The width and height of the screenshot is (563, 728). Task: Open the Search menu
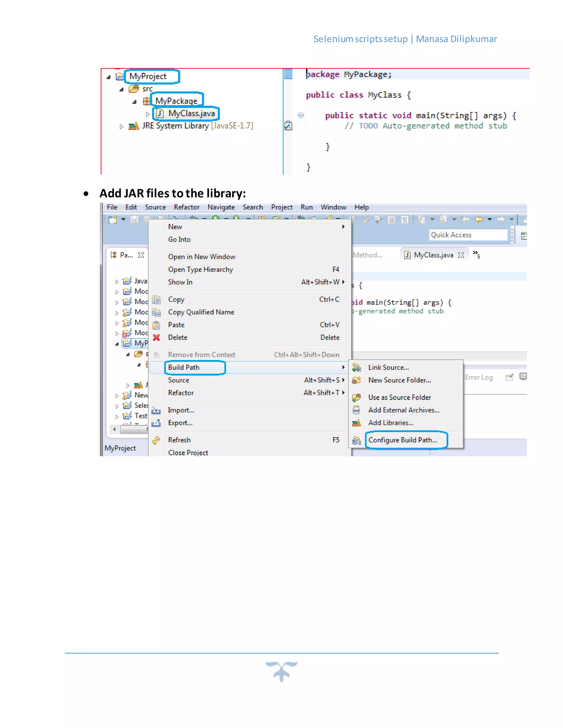click(x=253, y=207)
